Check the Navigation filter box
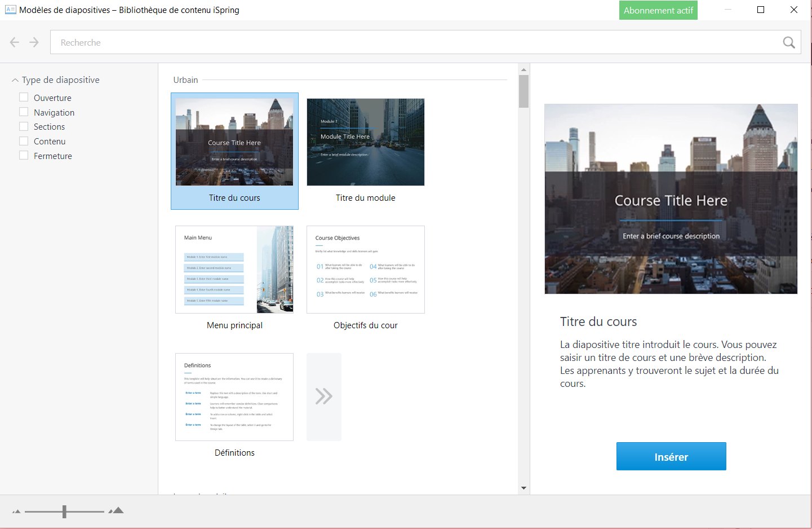Image resolution: width=812 pixels, height=529 pixels. point(24,112)
